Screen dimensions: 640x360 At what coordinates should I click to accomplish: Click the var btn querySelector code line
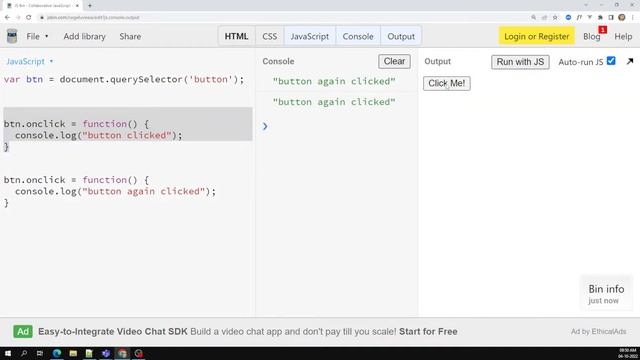(124, 80)
